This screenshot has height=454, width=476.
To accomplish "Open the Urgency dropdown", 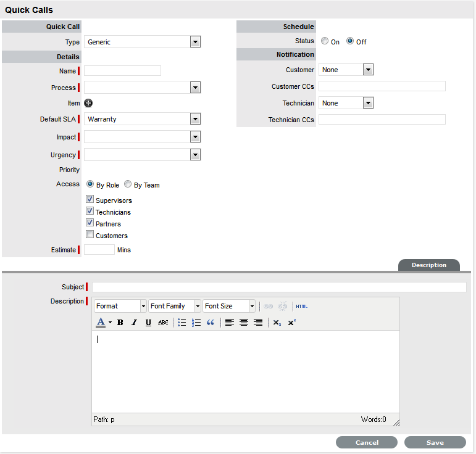I will 143,155.
